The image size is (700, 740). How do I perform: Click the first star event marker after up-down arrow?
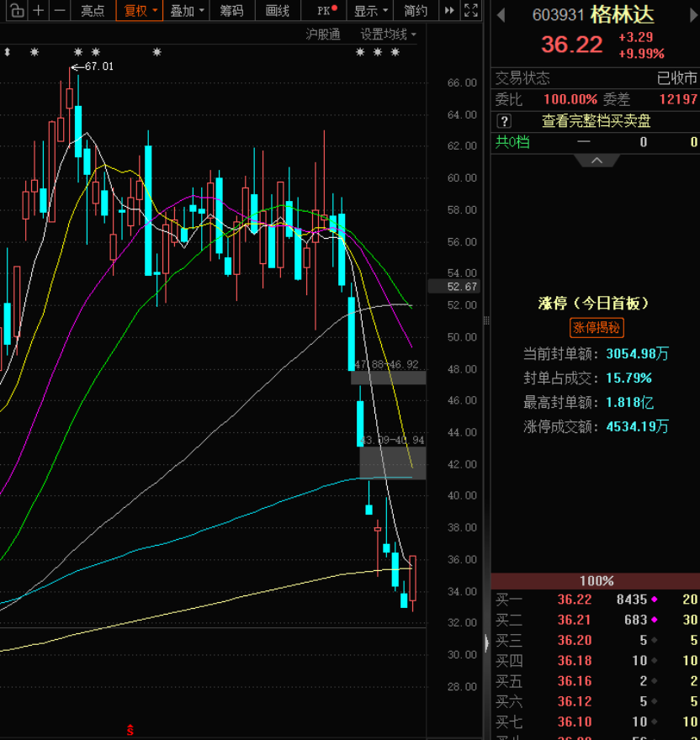tap(34, 52)
